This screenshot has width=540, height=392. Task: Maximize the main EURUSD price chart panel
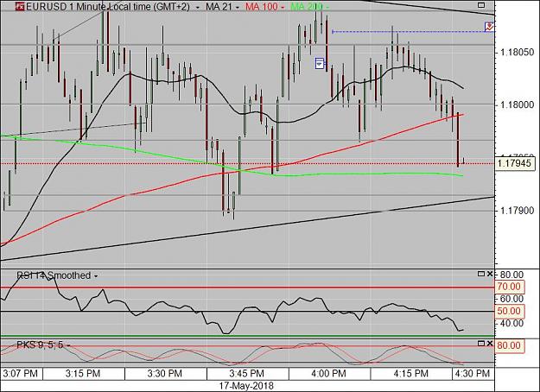point(481,5)
